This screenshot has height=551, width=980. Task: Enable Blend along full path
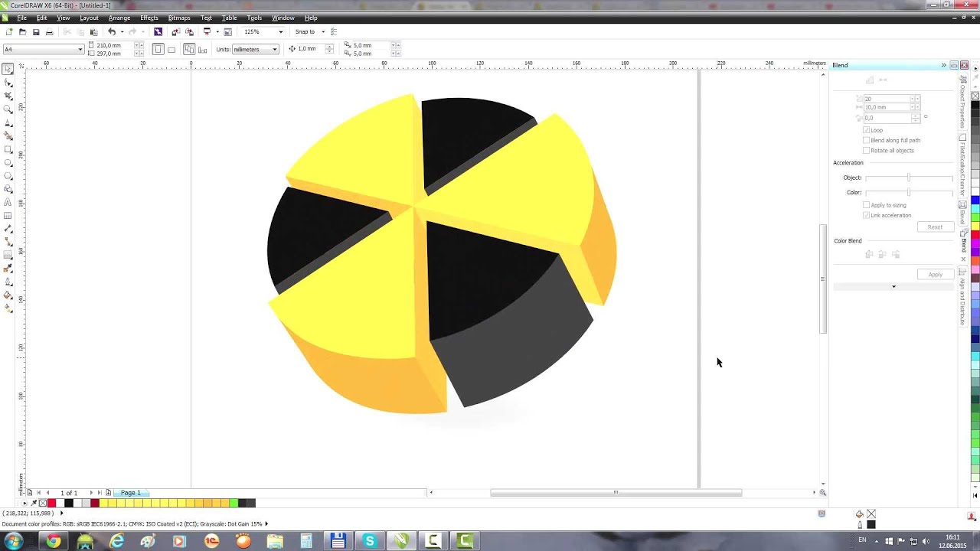[x=866, y=140]
